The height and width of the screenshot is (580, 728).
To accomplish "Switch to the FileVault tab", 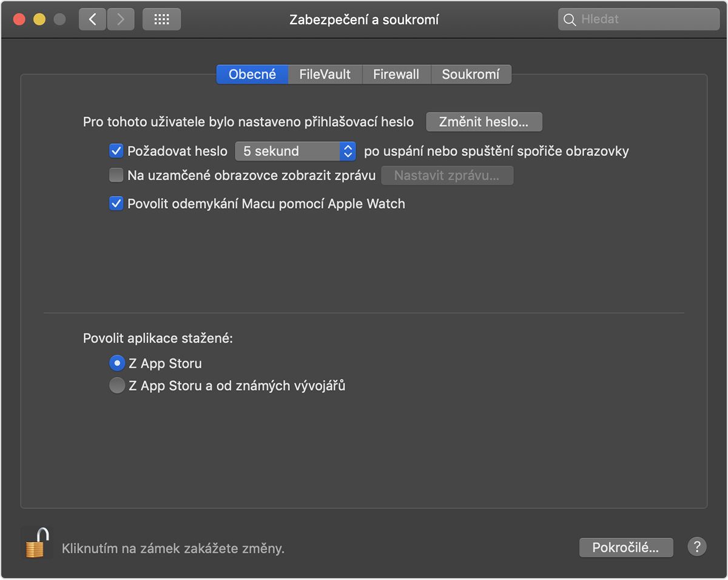I will (x=325, y=75).
